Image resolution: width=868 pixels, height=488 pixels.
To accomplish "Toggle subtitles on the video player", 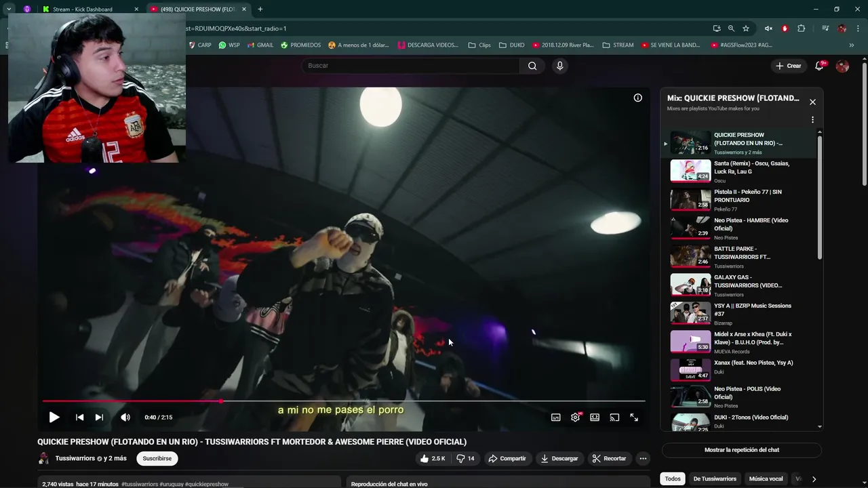I will (x=556, y=418).
